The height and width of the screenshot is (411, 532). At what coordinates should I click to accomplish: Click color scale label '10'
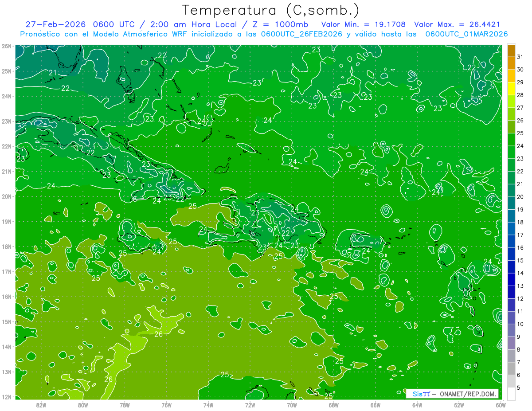[x=520, y=324]
